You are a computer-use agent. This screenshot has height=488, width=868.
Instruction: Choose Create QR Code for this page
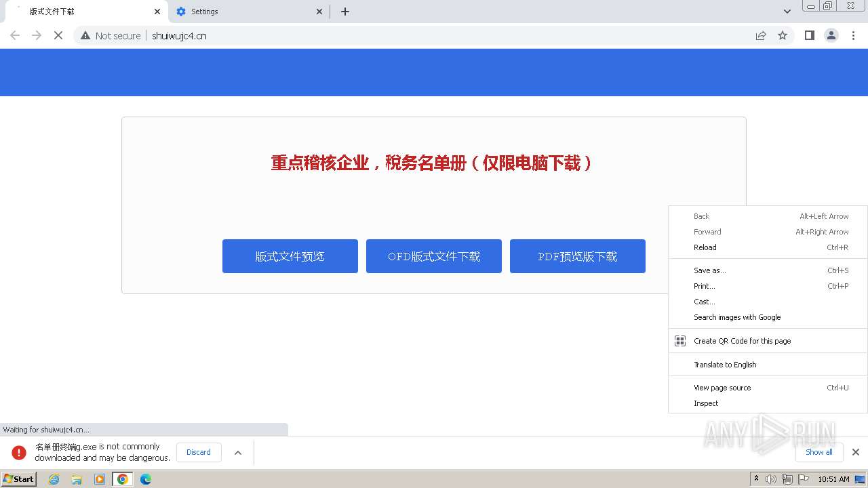(x=768, y=341)
